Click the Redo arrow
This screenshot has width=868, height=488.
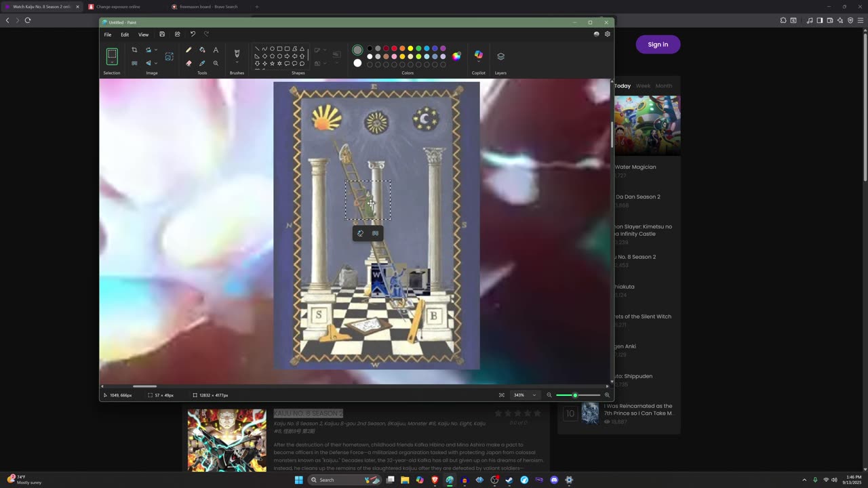(206, 34)
